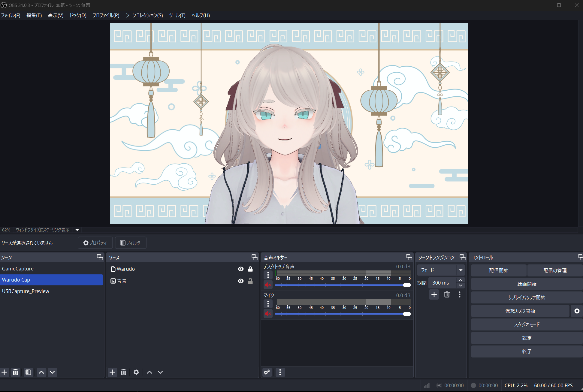583x392 pixels.
Task: Open advanced audio properties gears icon
Action: pos(267,372)
